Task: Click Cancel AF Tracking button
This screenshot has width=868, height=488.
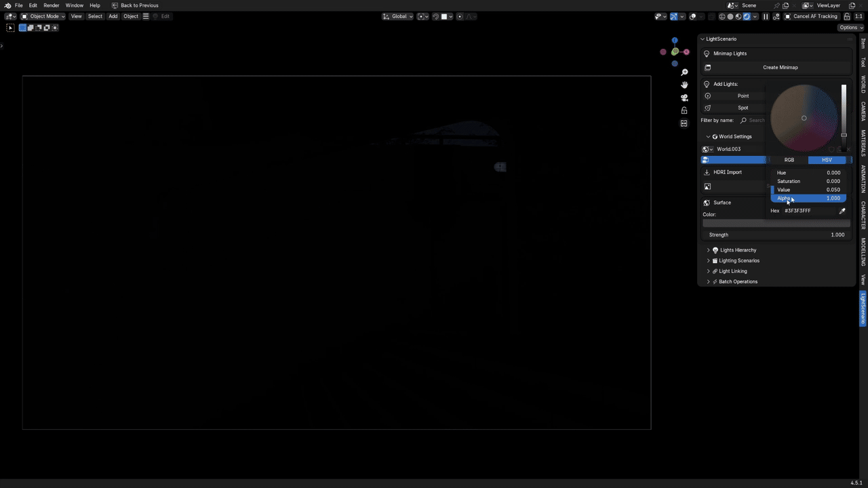Action: (x=811, y=16)
